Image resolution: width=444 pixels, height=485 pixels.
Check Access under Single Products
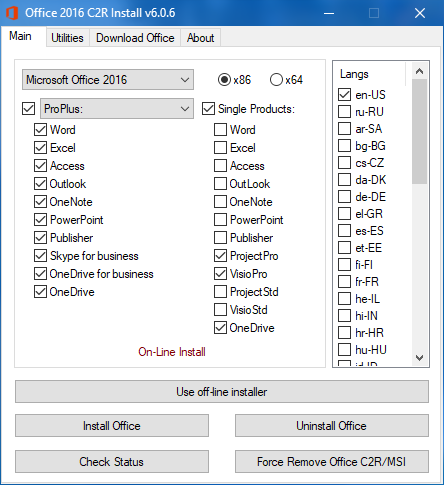click(220, 166)
